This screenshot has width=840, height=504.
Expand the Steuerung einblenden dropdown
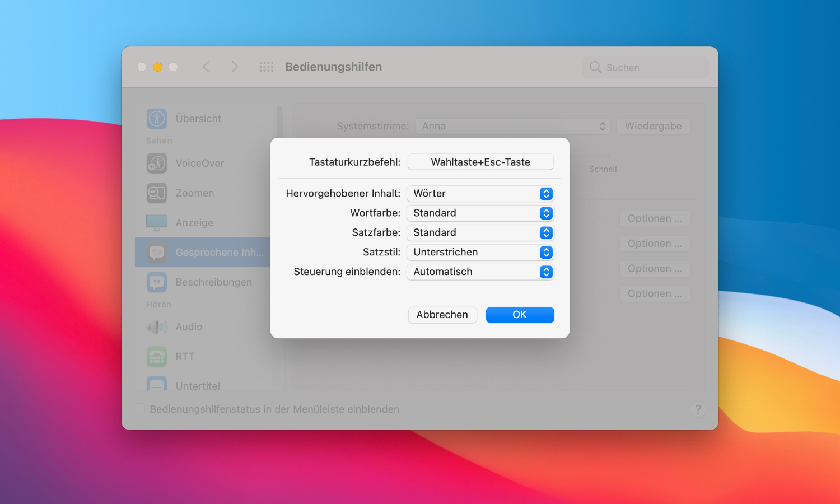coord(480,272)
